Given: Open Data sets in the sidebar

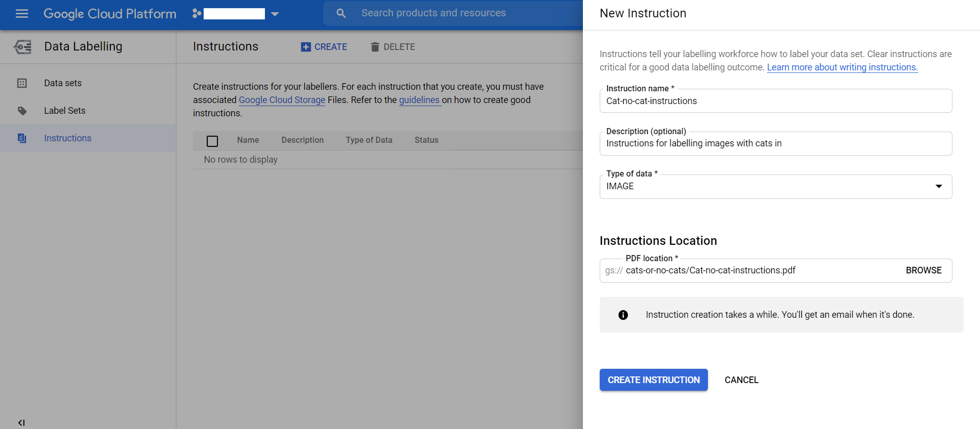Looking at the screenshot, I should coord(63,83).
